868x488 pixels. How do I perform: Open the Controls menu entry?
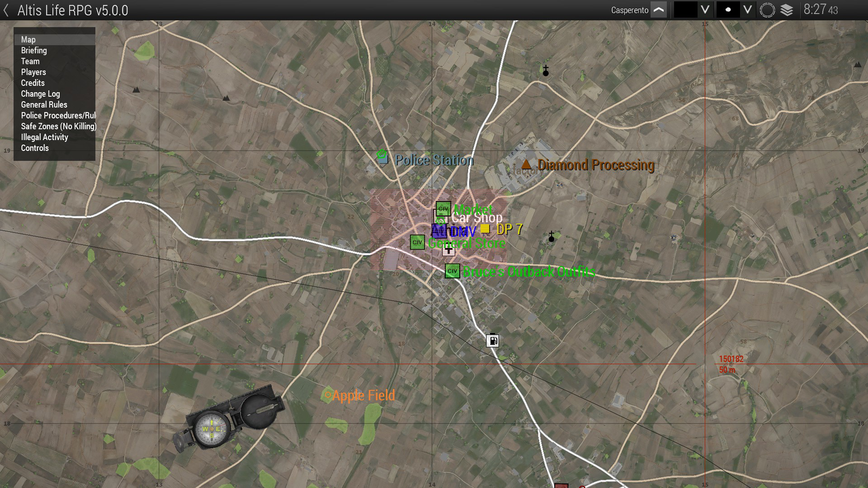35,148
